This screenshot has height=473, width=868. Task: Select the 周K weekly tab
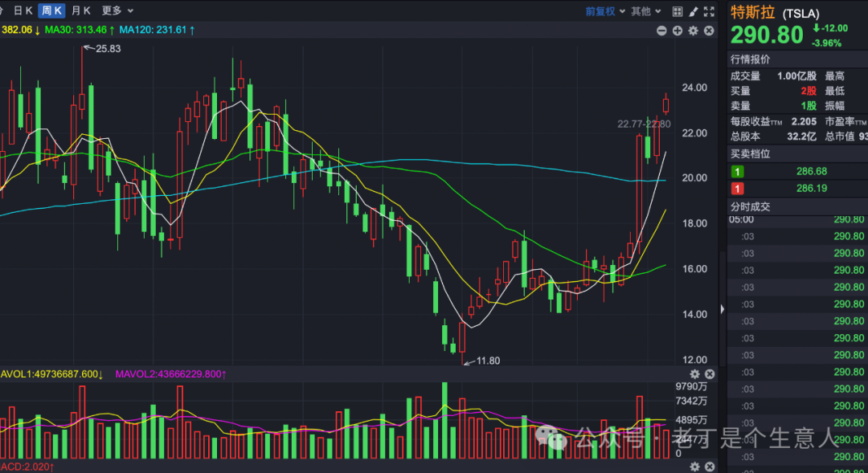pyautogui.click(x=52, y=10)
